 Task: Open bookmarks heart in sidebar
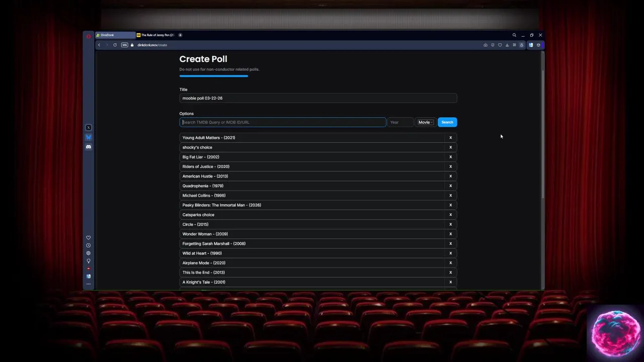89,238
